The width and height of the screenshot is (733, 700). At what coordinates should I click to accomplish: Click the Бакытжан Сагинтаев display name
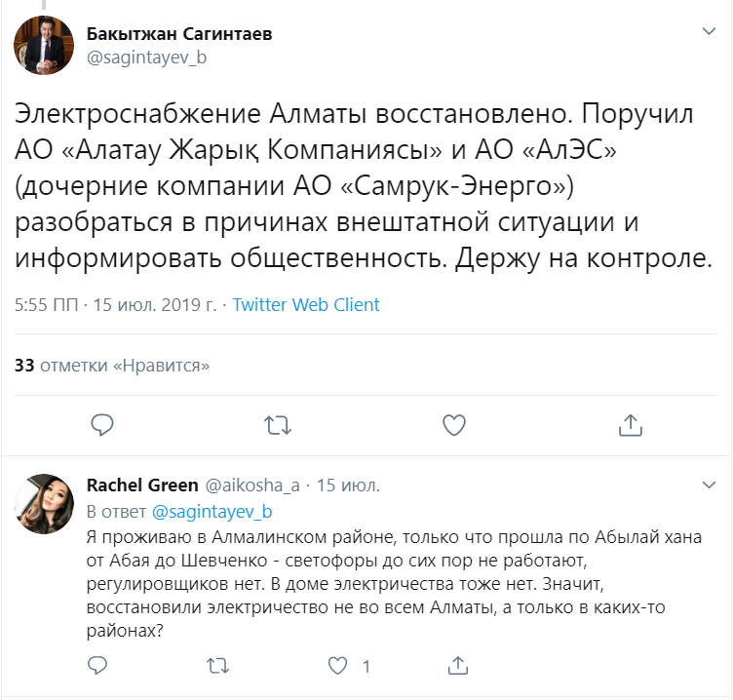[x=179, y=34]
